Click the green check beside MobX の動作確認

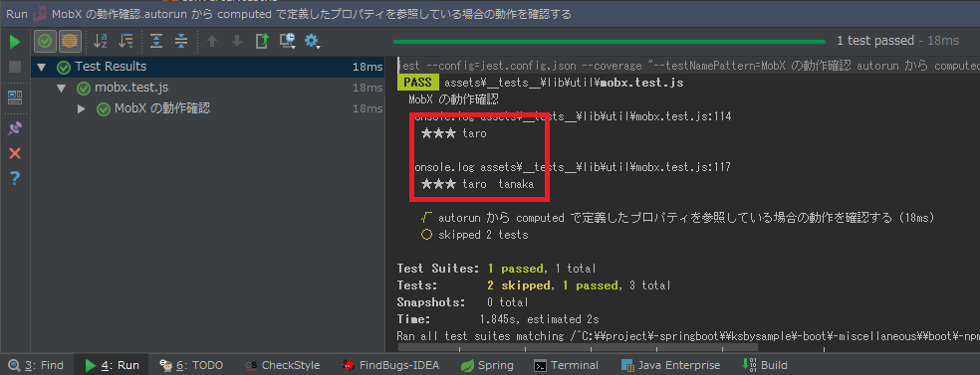coord(104,109)
